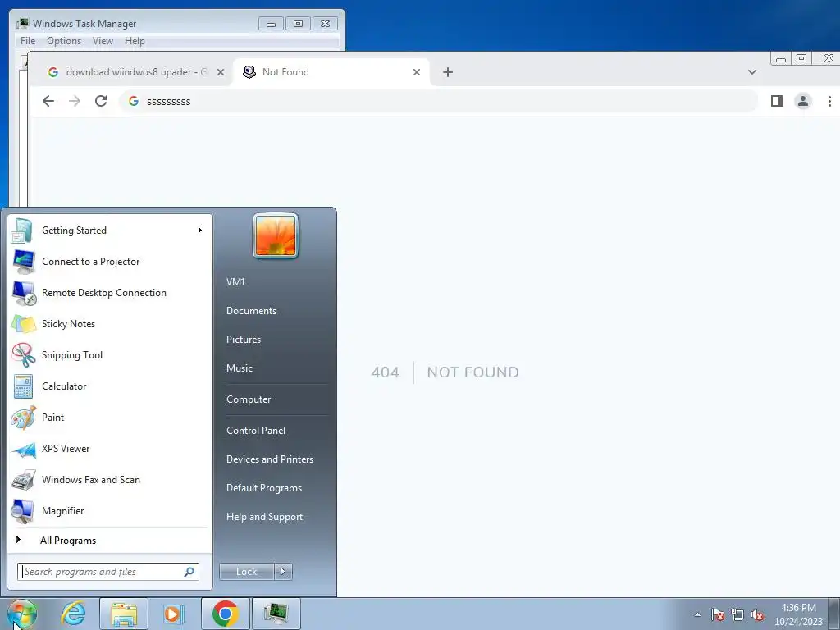Select the Not Found tab
Screen dimensions: 840x630
[x=331, y=72]
